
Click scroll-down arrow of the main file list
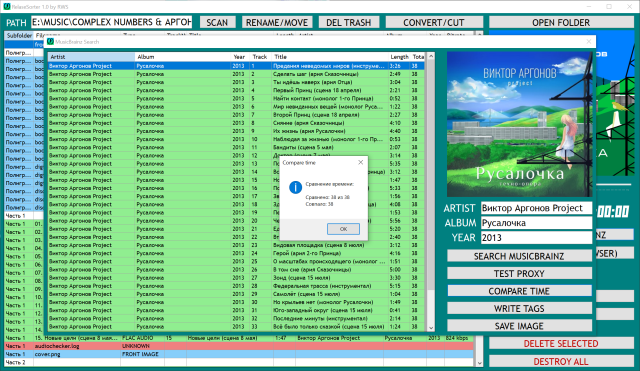tap(479, 363)
